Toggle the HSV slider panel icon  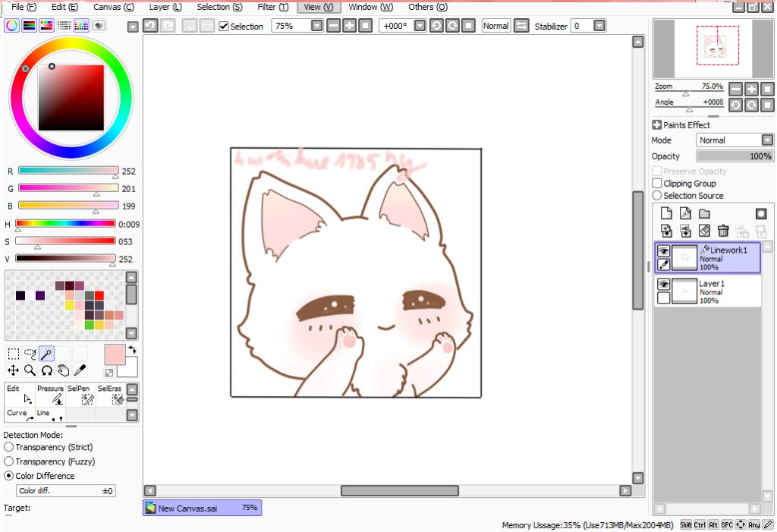point(46,26)
